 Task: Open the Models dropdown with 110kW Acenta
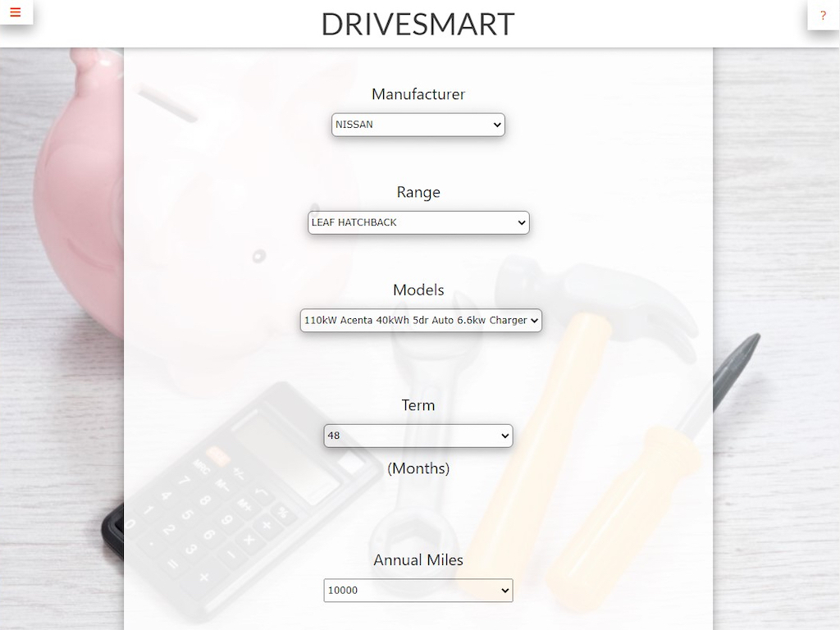click(421, 321)
